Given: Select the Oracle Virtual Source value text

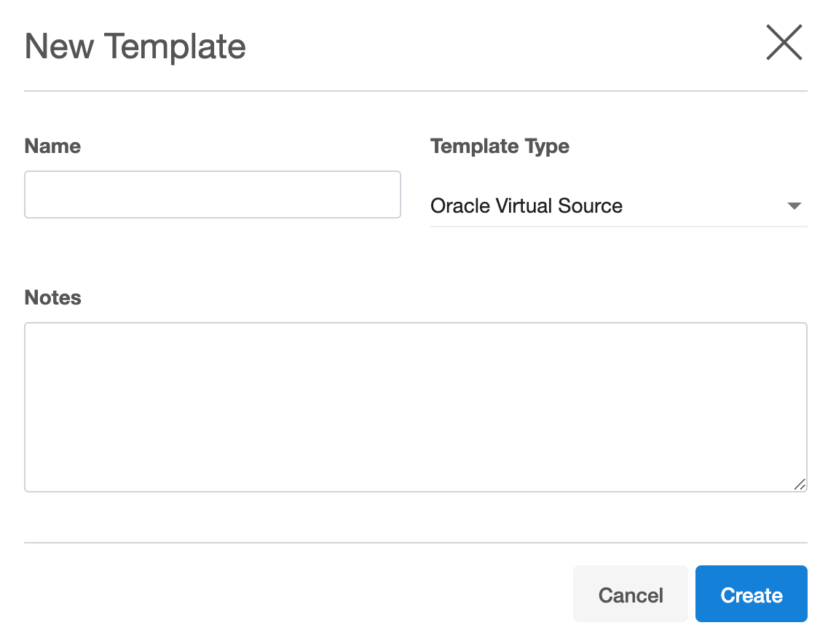Looking at the screenshot, I should [x=526, y=206].
